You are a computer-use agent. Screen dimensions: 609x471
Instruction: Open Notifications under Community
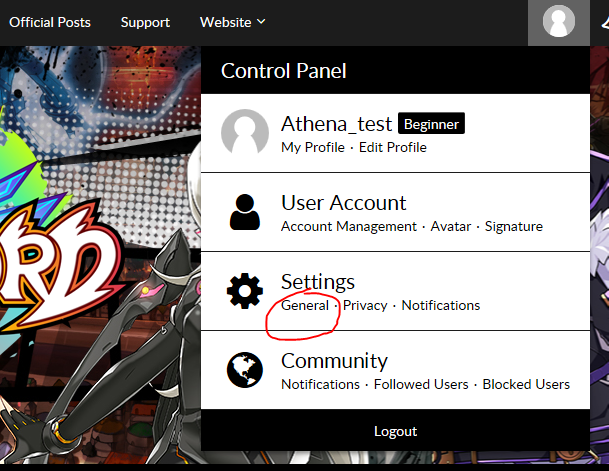[320, 384]
